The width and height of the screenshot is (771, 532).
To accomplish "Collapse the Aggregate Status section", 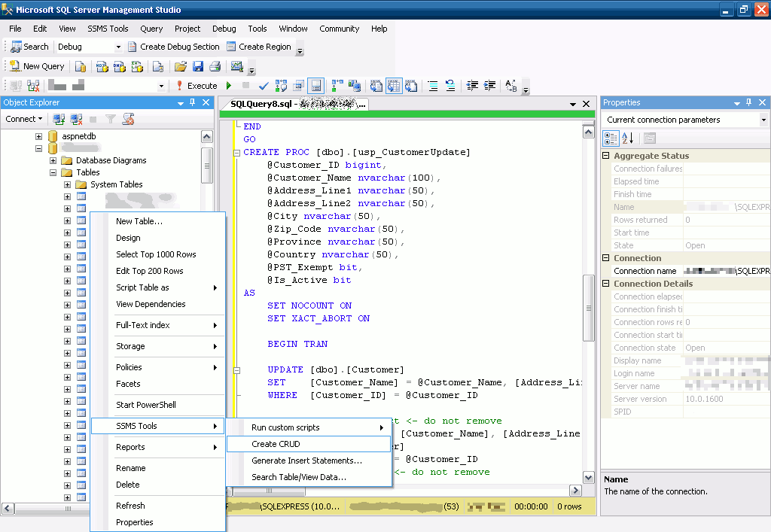I will pos(606,156).
